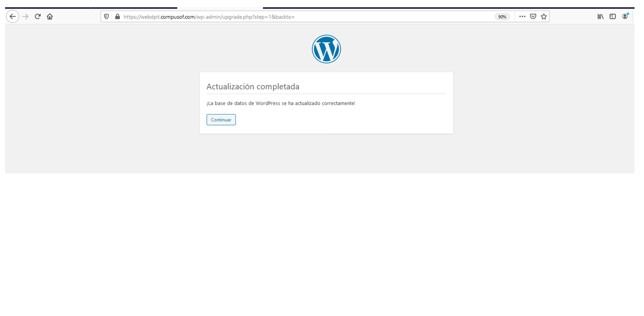The height and width of the screenshot is (316, 644).
Task: Reset the 90% zoom level indicator
Action: [x=502, y=17]
